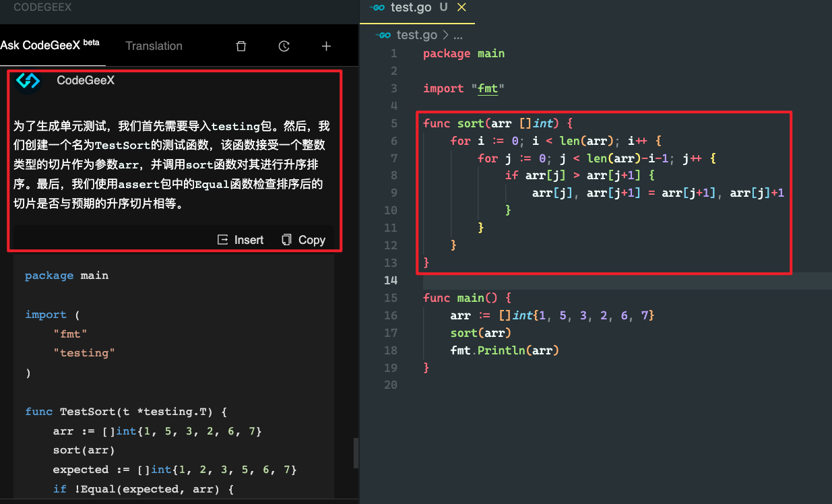Click the Go icon in the breadcrumb bar
This screenshot has width=832, height=504.
385,35
